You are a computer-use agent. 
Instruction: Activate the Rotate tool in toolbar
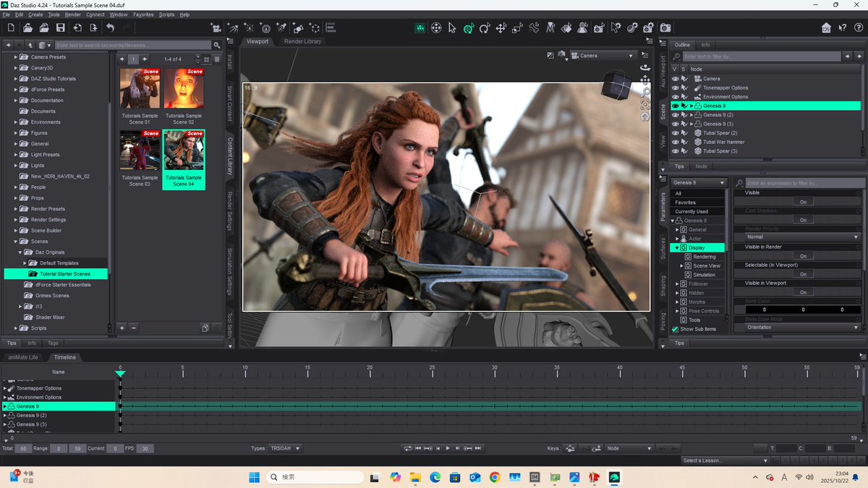pyautogui.click(x=485, y=28)
